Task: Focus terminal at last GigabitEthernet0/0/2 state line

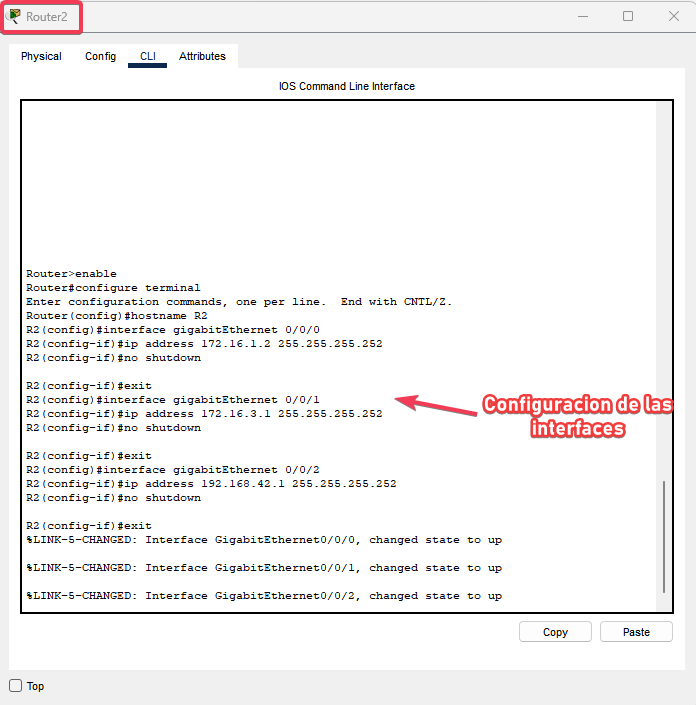Action: click(x=264, y=596)
